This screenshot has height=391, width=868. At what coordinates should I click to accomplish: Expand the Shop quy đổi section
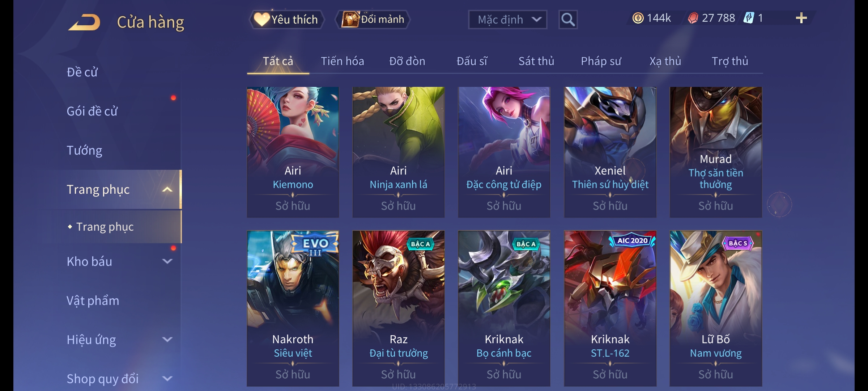(x=167, y=378)
